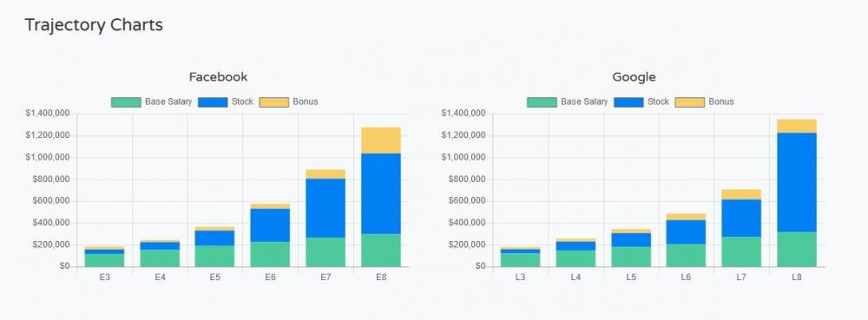Image resolution: width=868 pixels, height=320 pixels.
Task: Toggle Base Salary legend swatch in Google chart
Action: [x=542, y=102]
